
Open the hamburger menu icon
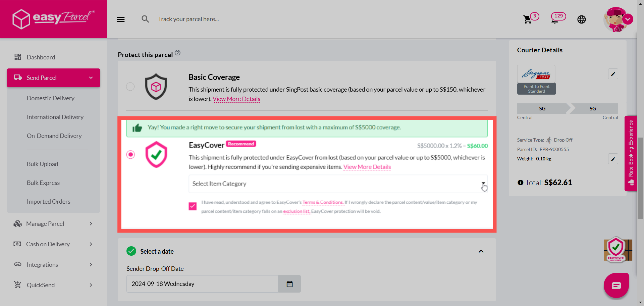click(x=121, y=19)
